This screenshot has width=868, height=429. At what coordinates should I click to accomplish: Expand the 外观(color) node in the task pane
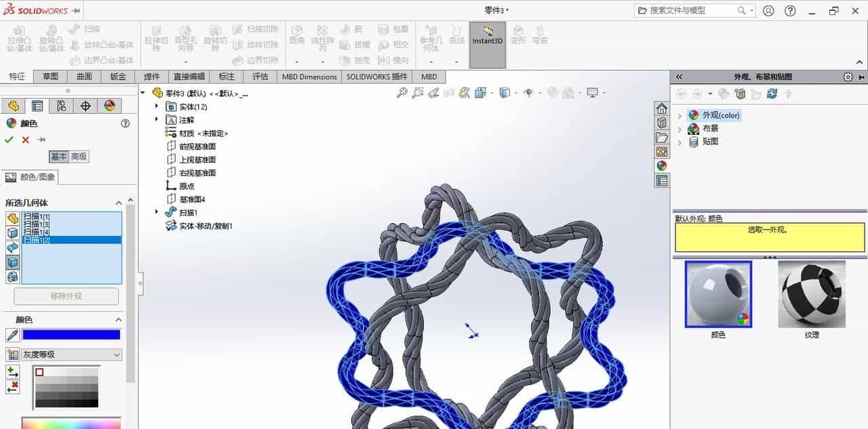click(680, 115)
